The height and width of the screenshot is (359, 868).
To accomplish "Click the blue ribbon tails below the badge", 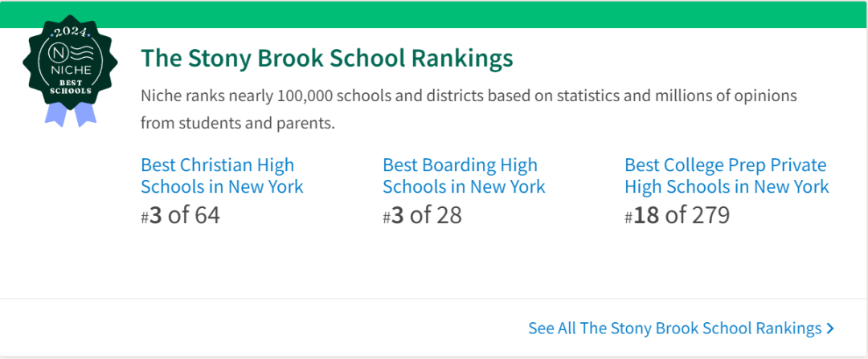I will (x=70, y=115).
